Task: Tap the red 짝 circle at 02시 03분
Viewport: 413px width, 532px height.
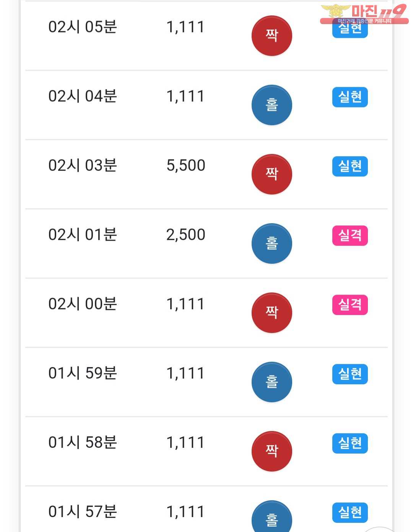Action: click(272, 174)
